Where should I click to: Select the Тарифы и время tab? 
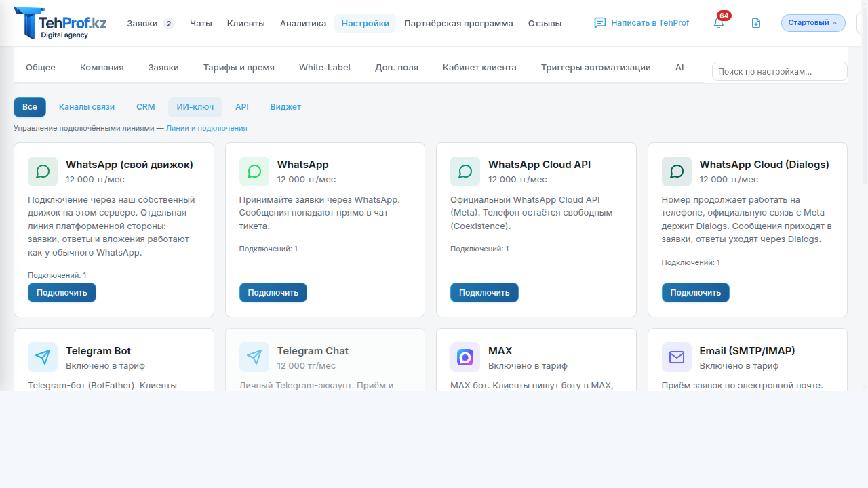239,67
